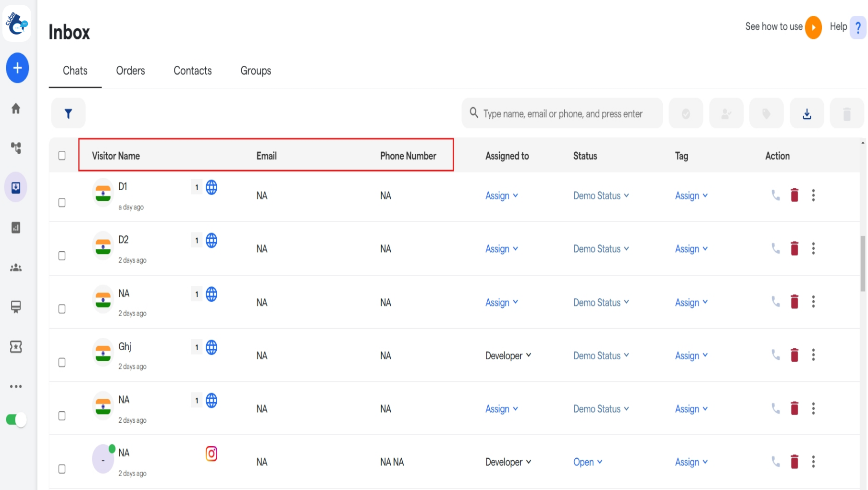Click the See how to use link
This screenshot has height=490, width=868.
pyautogui.click(x=773, y=27)
